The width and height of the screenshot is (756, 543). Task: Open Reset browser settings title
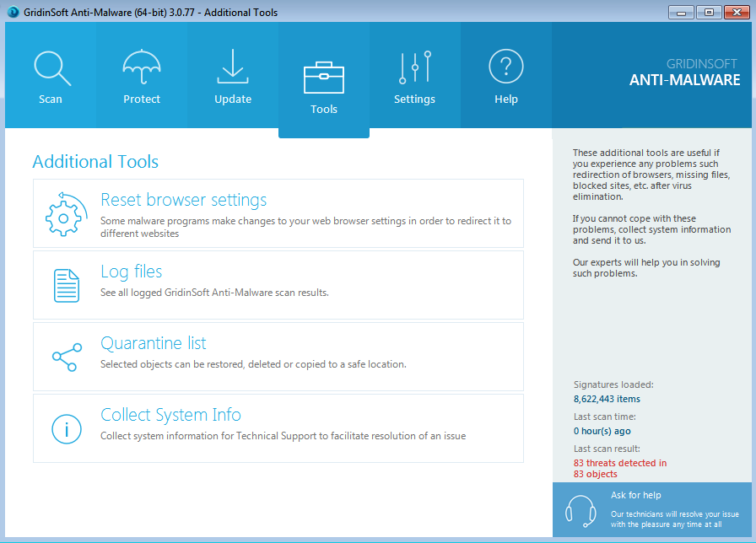(183, 200)
